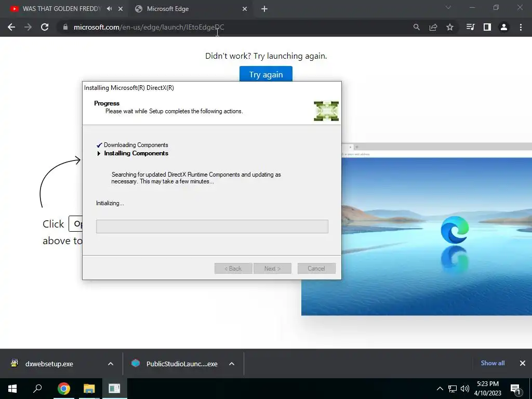This screenshot has height=399, width=532.
Task: Click the DirectX logo in the installer header
Action: [326, 111]
